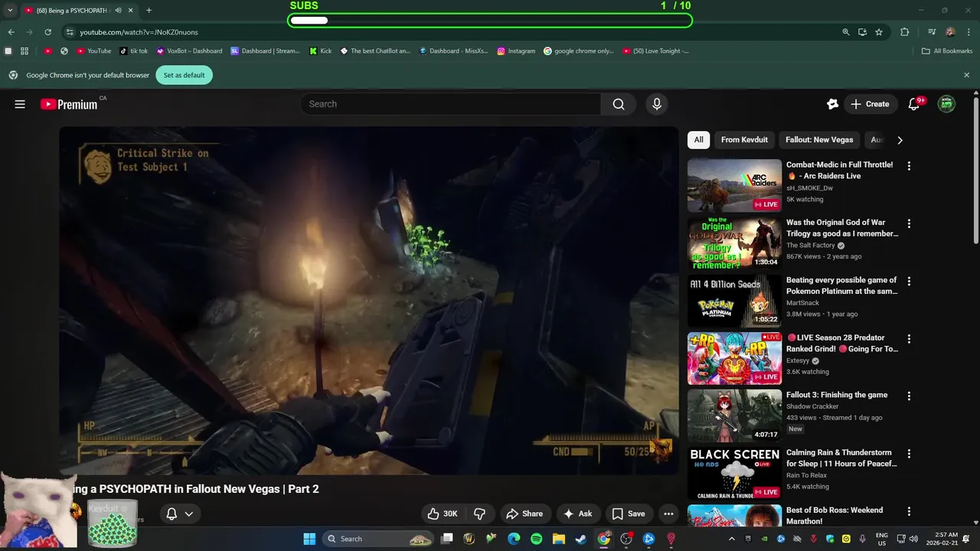
Task: Open Chrome extensions puzzle icon
Action: tap(905, 32)
